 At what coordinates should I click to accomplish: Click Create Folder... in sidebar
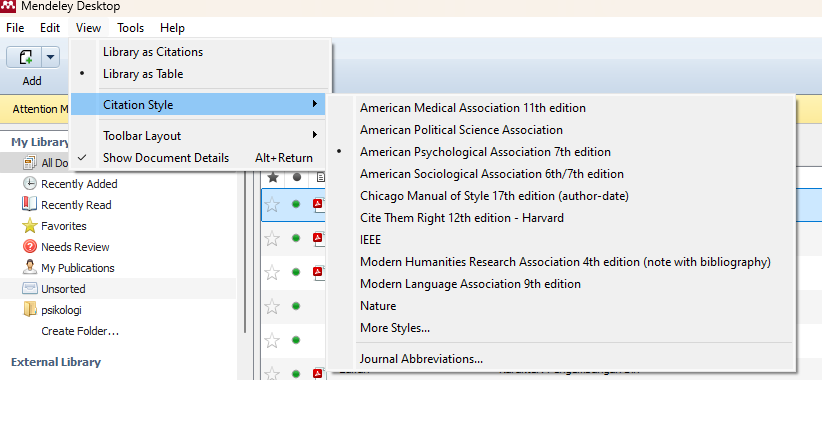(x=80, y=331)
